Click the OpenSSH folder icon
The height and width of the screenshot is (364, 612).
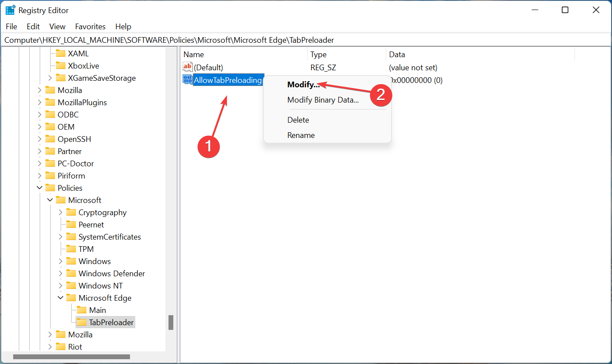(50, 139)
